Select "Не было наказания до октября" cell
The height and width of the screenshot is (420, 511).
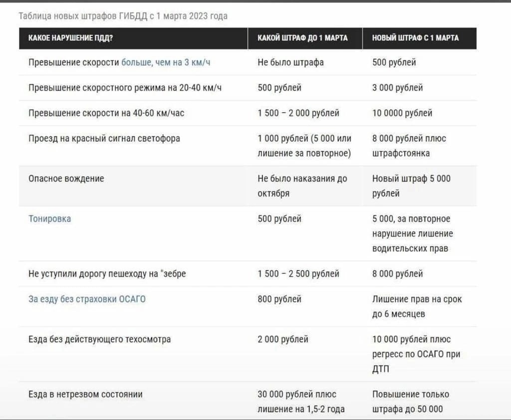click(302, 186)
